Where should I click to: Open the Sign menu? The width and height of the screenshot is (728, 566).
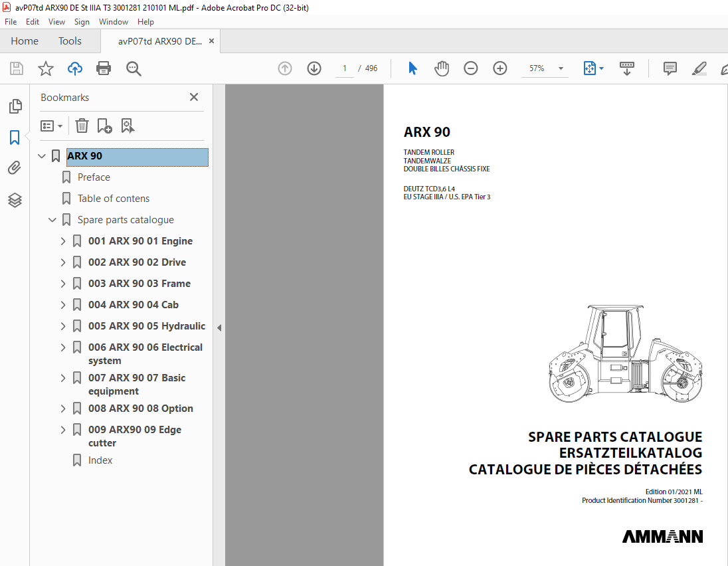click(x=82, y=22)
